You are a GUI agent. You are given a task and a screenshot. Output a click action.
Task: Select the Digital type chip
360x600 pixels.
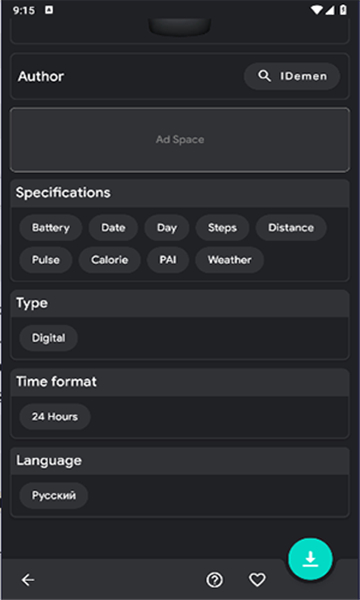(x=49, y=338)
